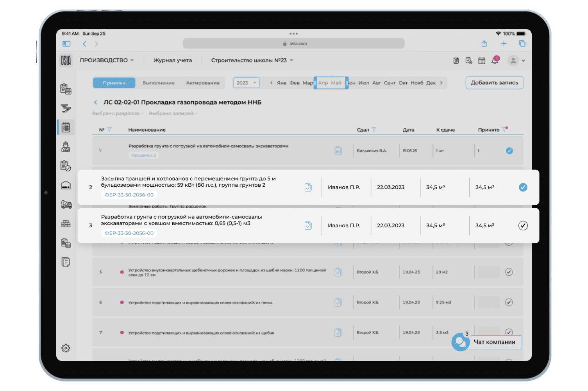Open the Чат компании chat bubble
This screenshot has width=588, height=391.
(460, 342)
